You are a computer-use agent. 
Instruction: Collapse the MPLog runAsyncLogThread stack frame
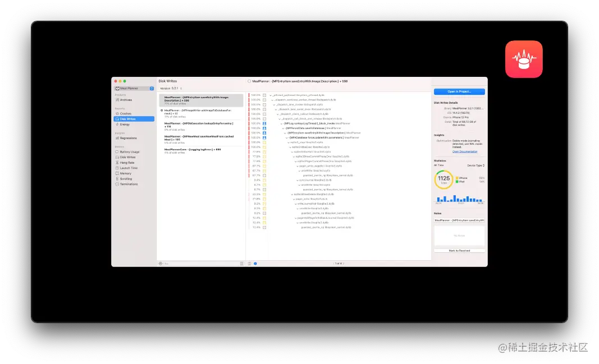click(x=282, y=123)
